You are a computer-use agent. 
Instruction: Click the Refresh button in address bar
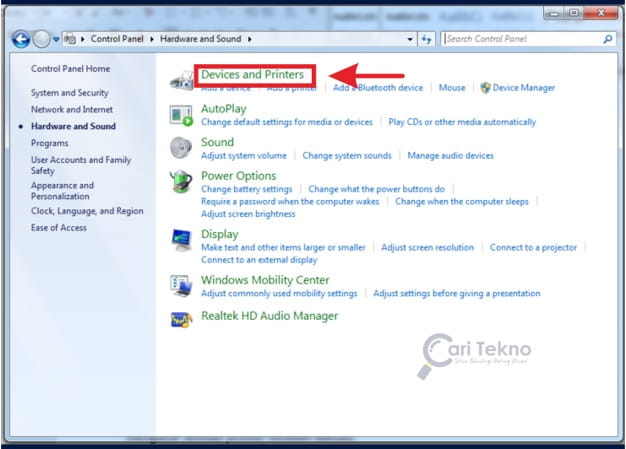tap(426, 39)
